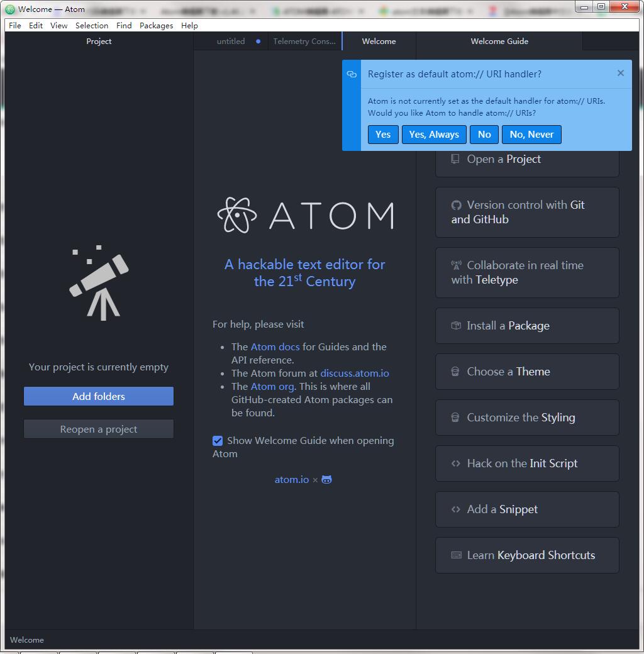Open the discuss.atom.io forum link
Viewport: 644px width, 654px height.
coord(355,373)
